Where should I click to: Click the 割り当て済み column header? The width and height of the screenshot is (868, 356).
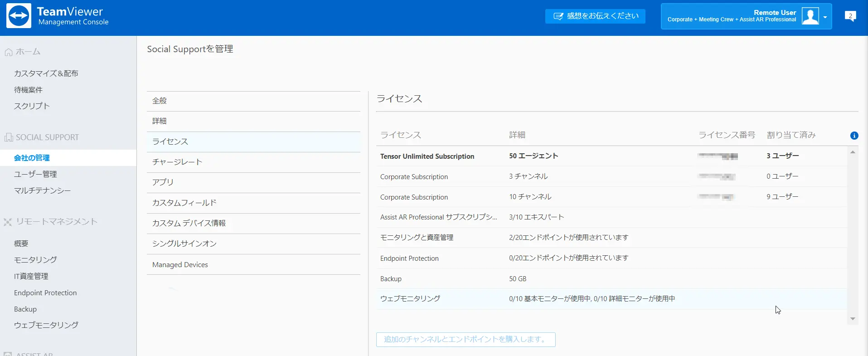(791, 135)
